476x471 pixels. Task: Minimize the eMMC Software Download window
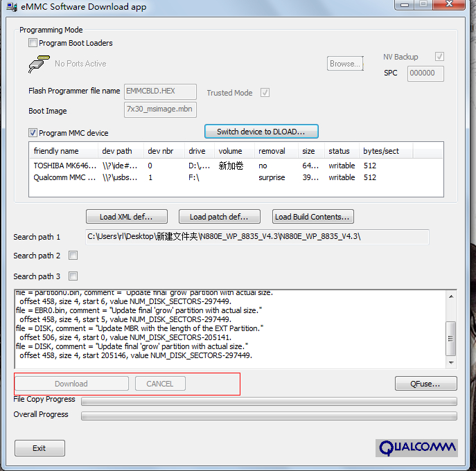(x=404, y=5)
